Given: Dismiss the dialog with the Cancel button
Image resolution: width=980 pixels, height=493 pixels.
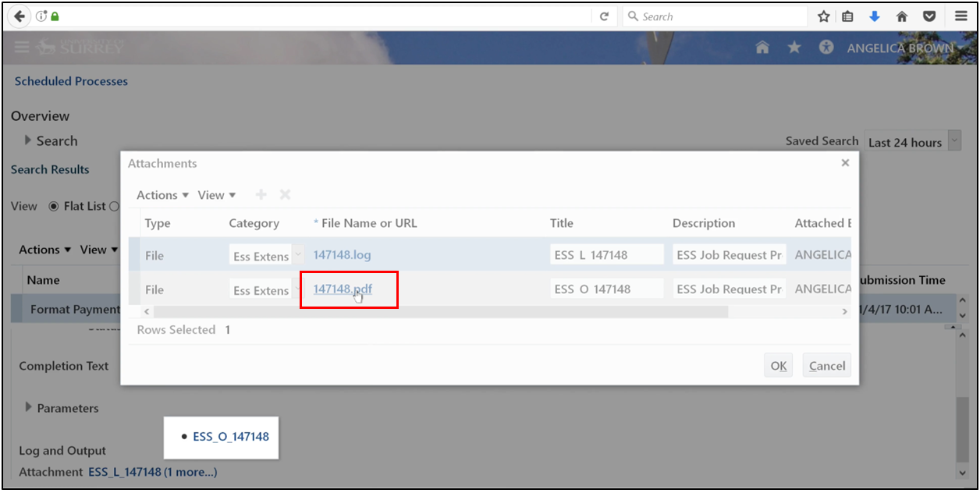Looking at the screenshot, I should click(x=826, y=365).
